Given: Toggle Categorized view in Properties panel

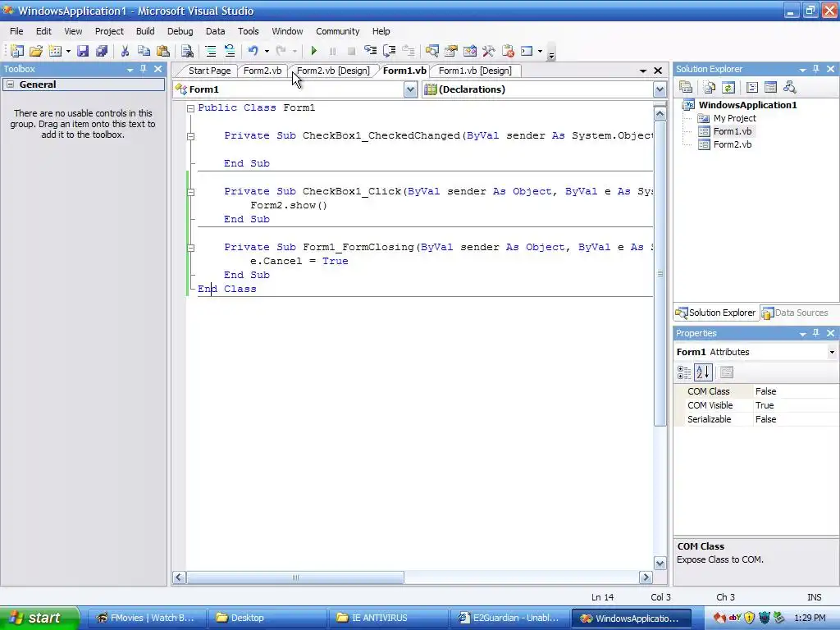Looking at the screenshot, I should [684, 372].
